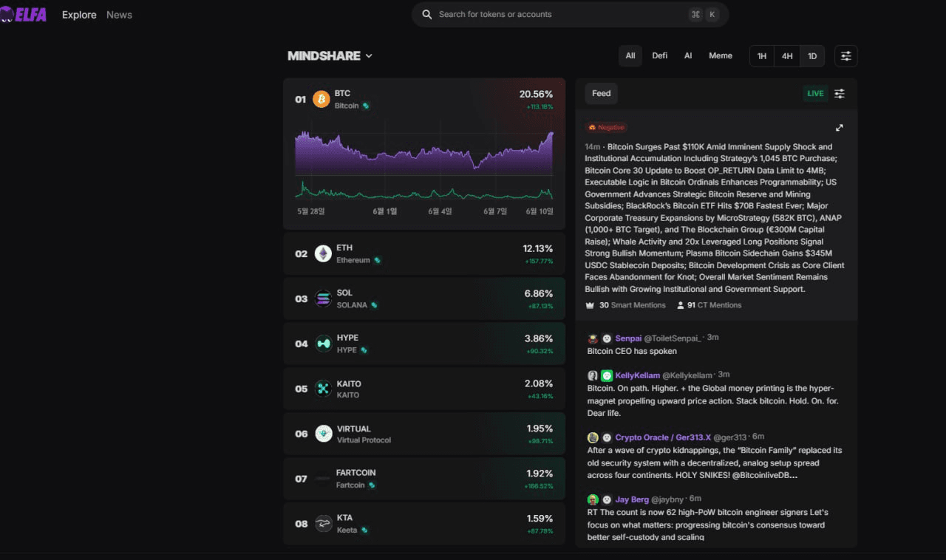Click VIRTUAL's 1.95% mindshare value
946x560 pixels.
(540, 428)
